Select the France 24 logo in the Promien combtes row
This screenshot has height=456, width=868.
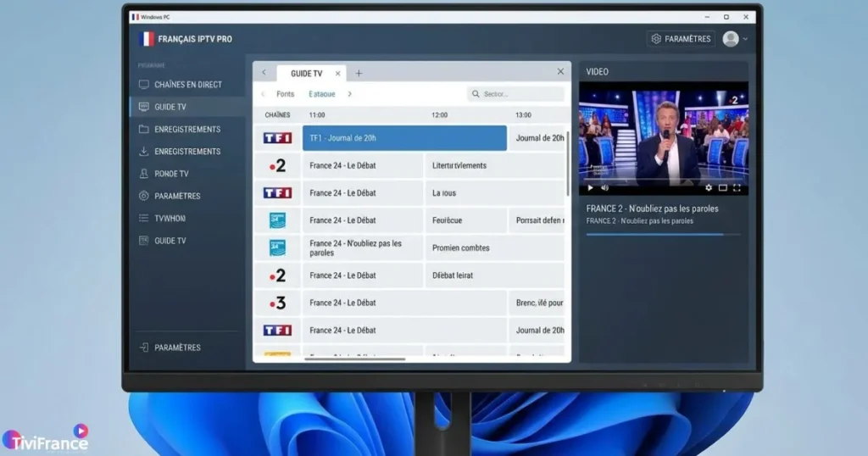point(277,247)
